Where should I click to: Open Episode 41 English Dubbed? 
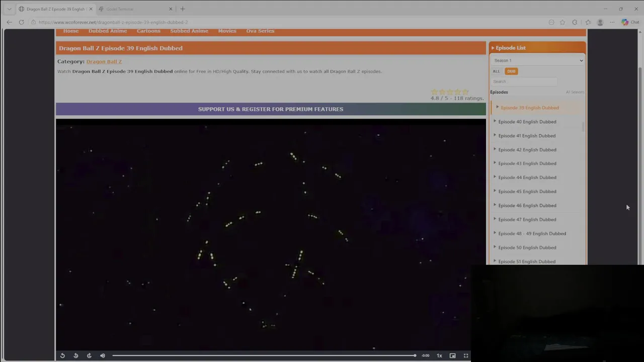point(527,136)
